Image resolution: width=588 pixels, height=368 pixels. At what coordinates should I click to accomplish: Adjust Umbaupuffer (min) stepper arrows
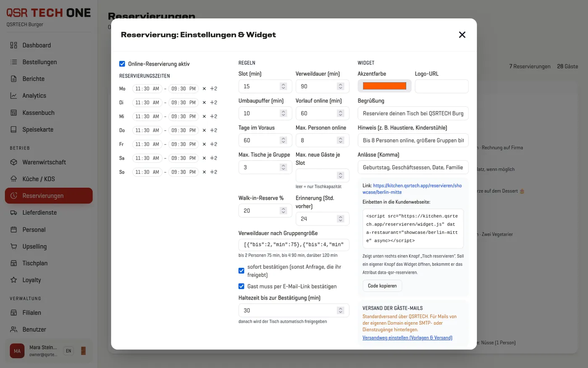coord(283,113)
